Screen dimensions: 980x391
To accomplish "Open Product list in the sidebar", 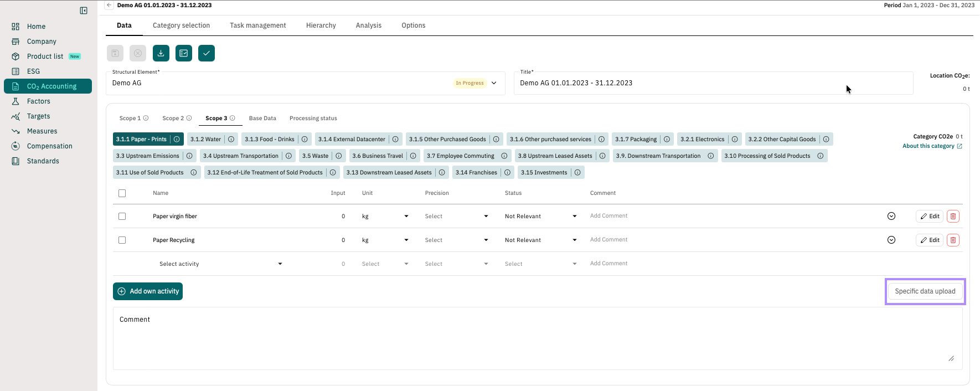I will (48, 56).
